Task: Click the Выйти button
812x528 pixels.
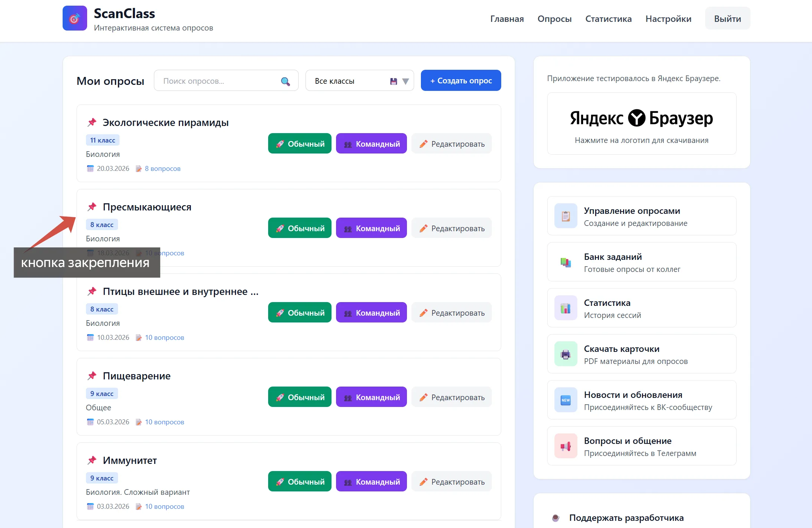Action: [x=727, y=19]
